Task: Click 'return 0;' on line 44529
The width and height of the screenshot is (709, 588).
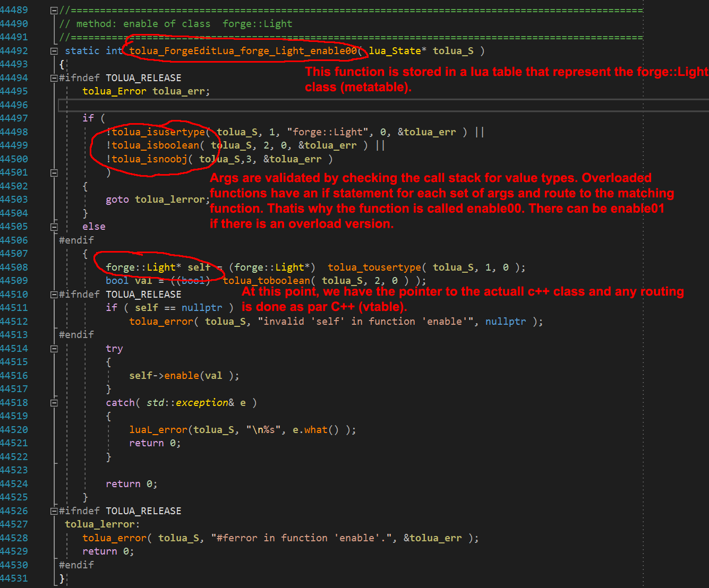Action: click(108, 551)
